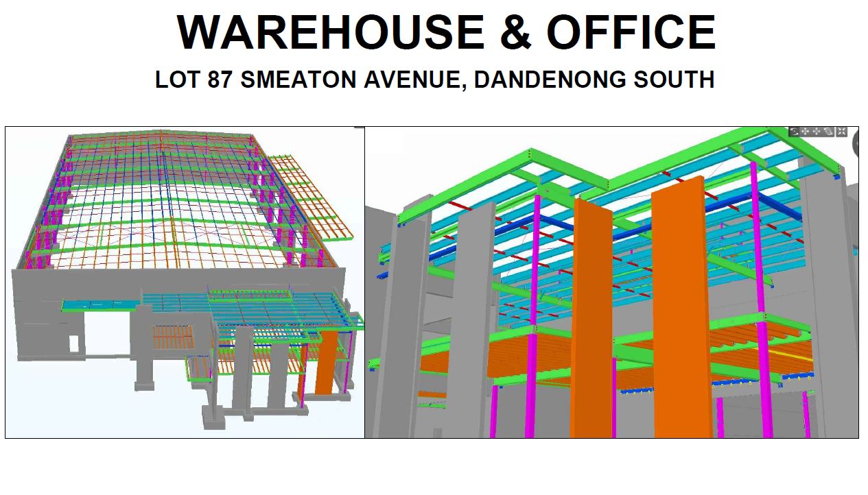This screenshot has width=868, height=495.
Task: Select the pan tool with four bold arrows
Action: [x=805, y=132]
